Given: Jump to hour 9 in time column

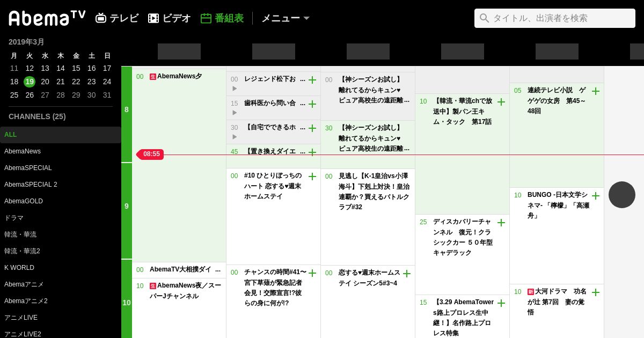Looking at the screenshot, I should tap(127, 211).
